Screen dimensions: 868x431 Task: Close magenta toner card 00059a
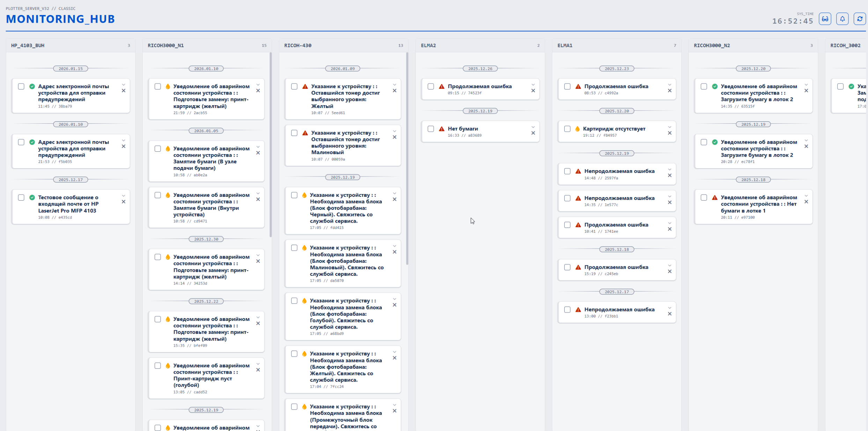click(x=395, y=137)
